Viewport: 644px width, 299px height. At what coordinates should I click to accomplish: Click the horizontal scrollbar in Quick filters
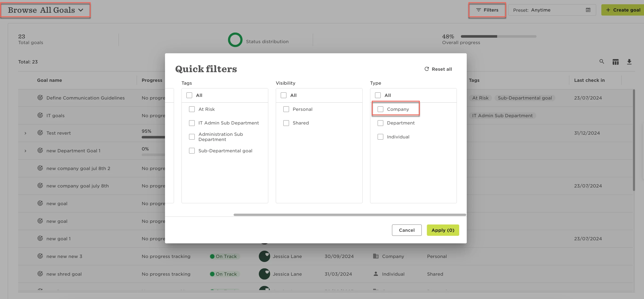pos(350,215)
